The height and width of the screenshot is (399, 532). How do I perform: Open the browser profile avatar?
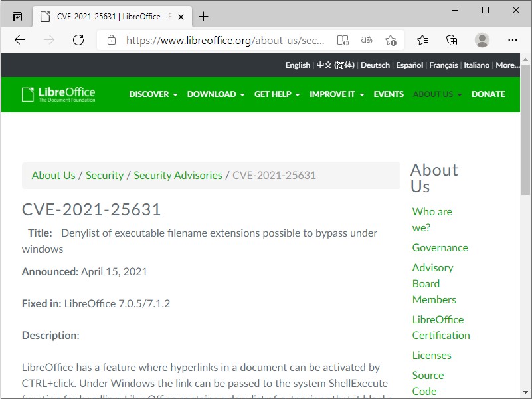482,40
